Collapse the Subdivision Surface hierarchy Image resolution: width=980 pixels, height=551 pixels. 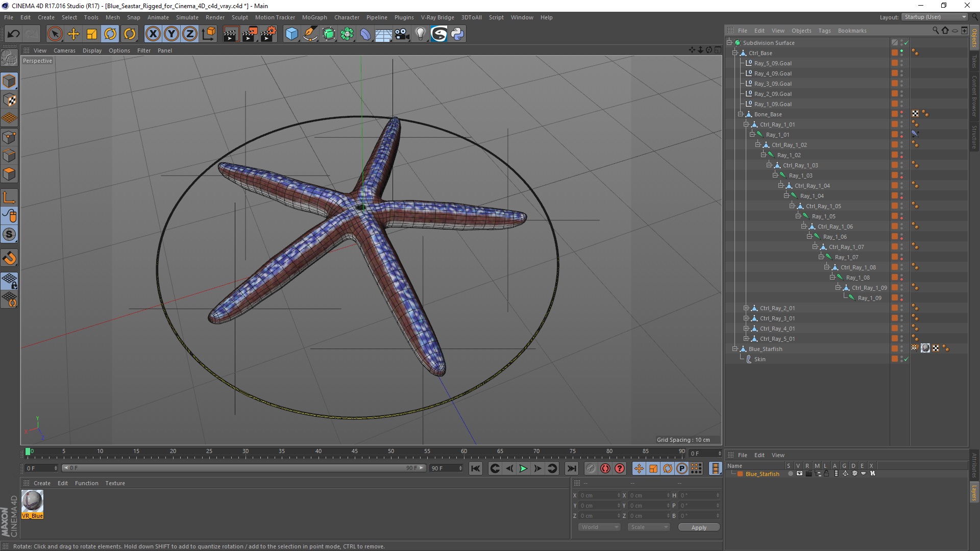729,43
